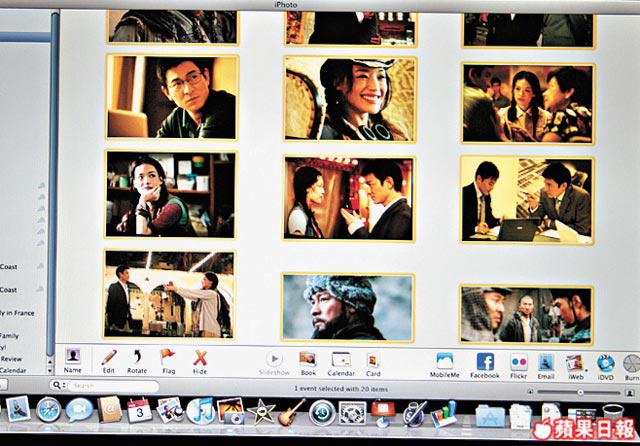Open the search magnifier options menu
This screenshot has height=446, width=640.
(x=58, y=385)
